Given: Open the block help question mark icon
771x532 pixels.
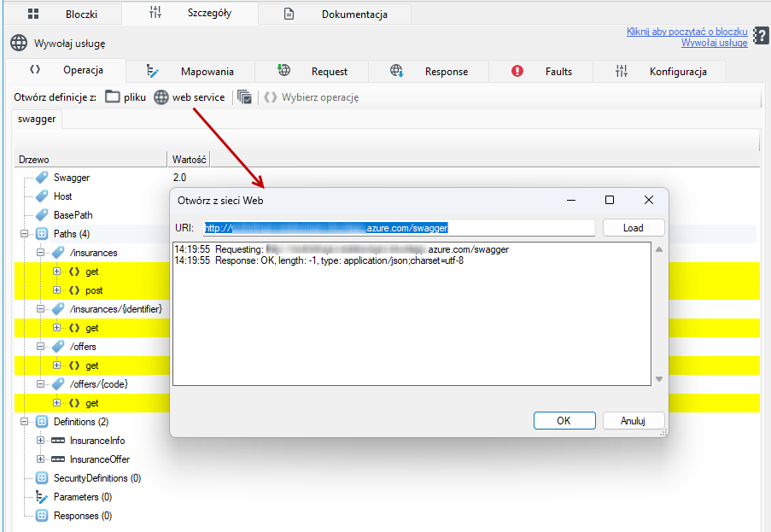Looking at the screenshot, I should click(x=761, y=37).
